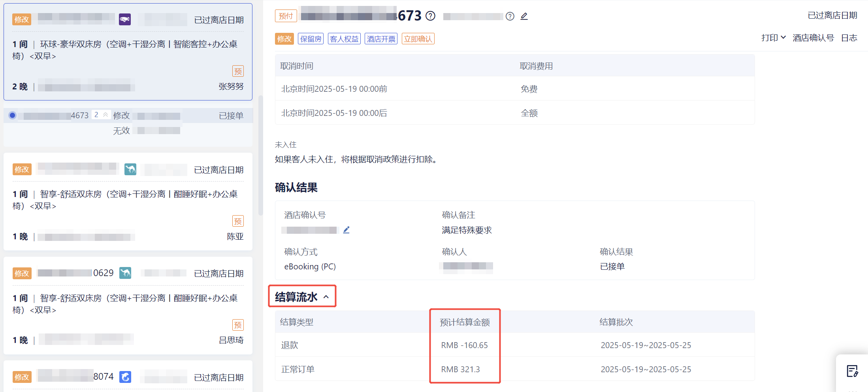Click the 已接单 confirmation result value
The height and width of the screenshot is (392, 868).
tap(612, 266)
